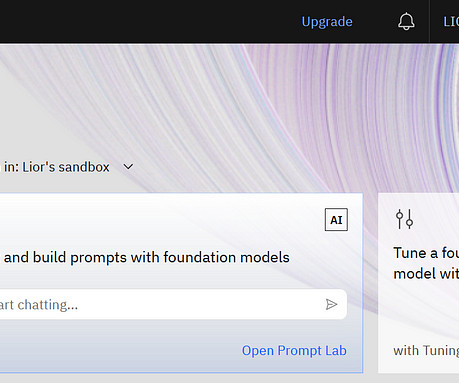Open the notifications bell
This screenshot has height=383, width=459.
[x=406, y=22]
